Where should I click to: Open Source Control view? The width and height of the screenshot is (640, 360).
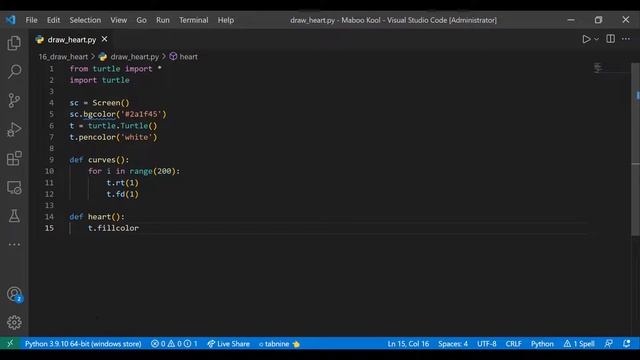coord(14,100)
